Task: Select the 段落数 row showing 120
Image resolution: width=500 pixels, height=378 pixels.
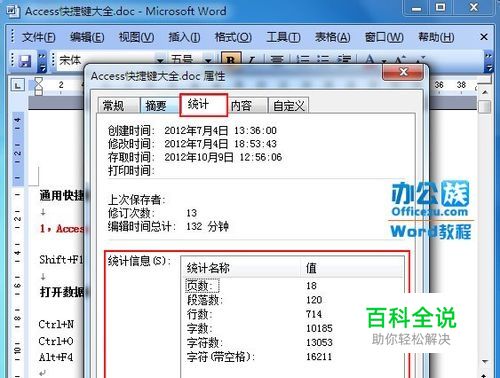Action: [x=293, y=300]
